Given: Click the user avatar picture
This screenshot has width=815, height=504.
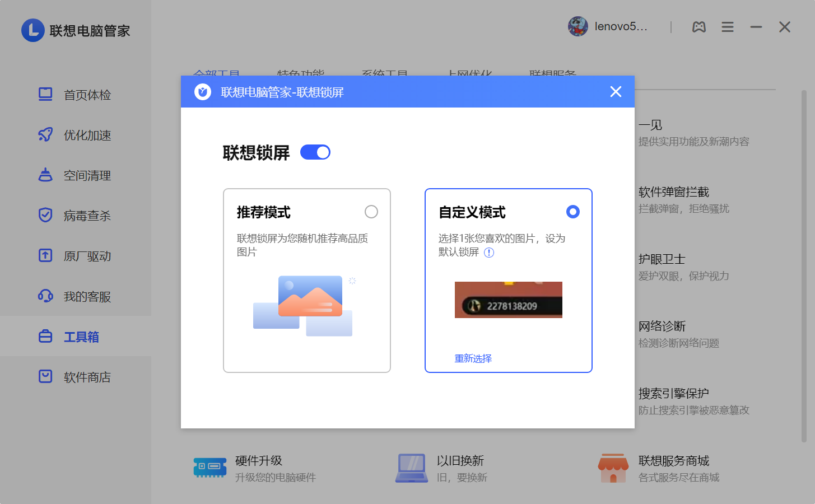Looking at the screenshot, I should point(578,26).
